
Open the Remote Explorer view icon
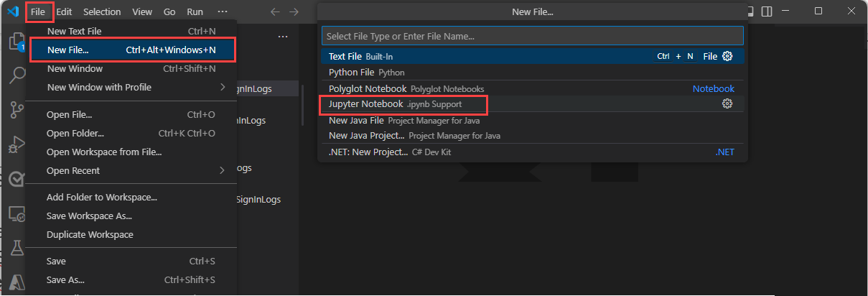[16, 213]
